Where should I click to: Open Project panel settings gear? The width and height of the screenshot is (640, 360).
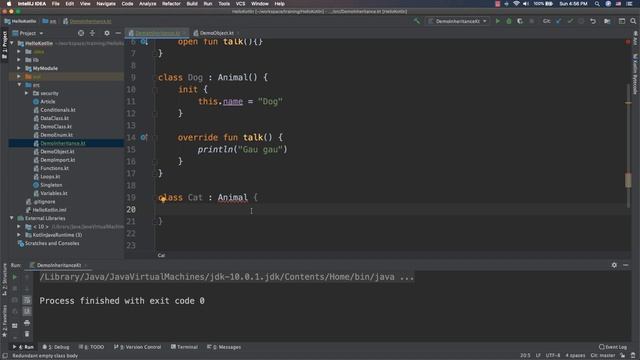pyautogui.click(x=107, y=33)
